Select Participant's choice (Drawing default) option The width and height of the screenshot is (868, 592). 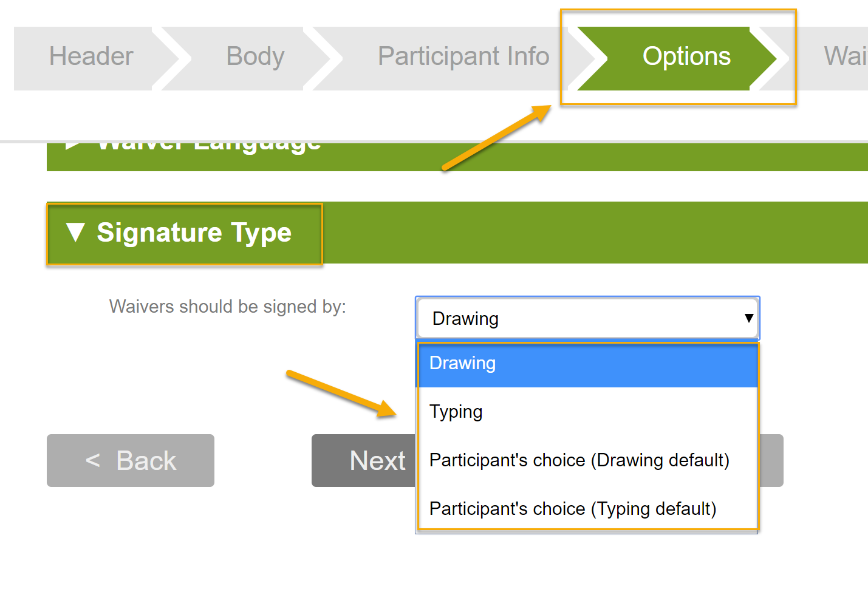[x=579, y=460]
